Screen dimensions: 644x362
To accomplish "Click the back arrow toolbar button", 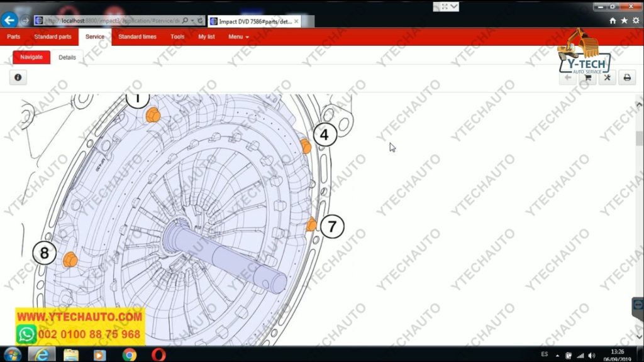I will [568, 77].
